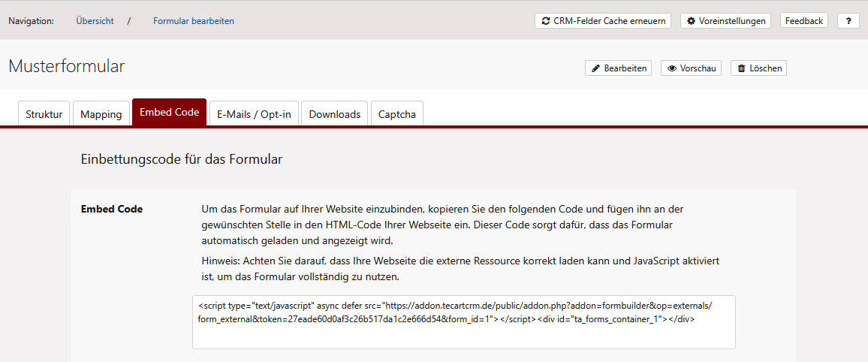This screenshot has width=868, height=362.
Task: Switch to the Downloads tab
Action: click(335, 114)
